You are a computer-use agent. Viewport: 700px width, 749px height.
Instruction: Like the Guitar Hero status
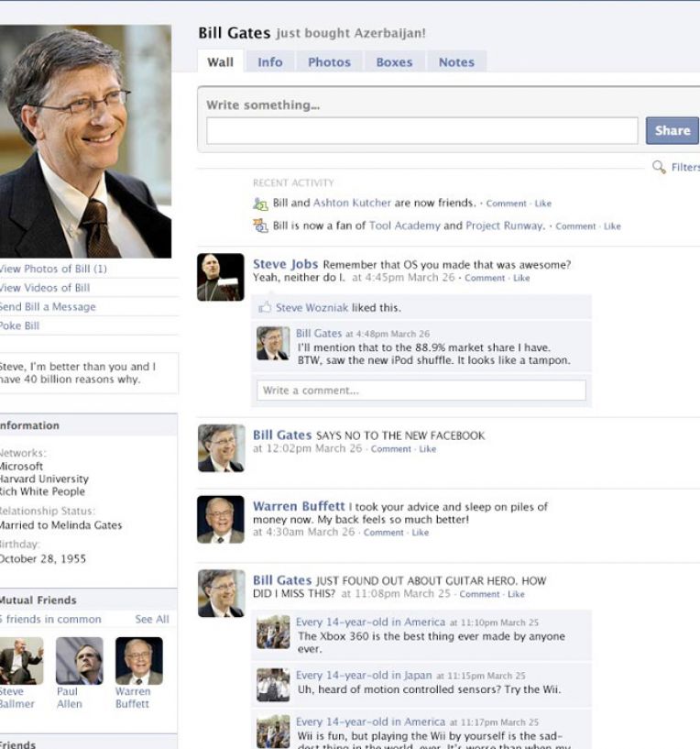[516, 594]
